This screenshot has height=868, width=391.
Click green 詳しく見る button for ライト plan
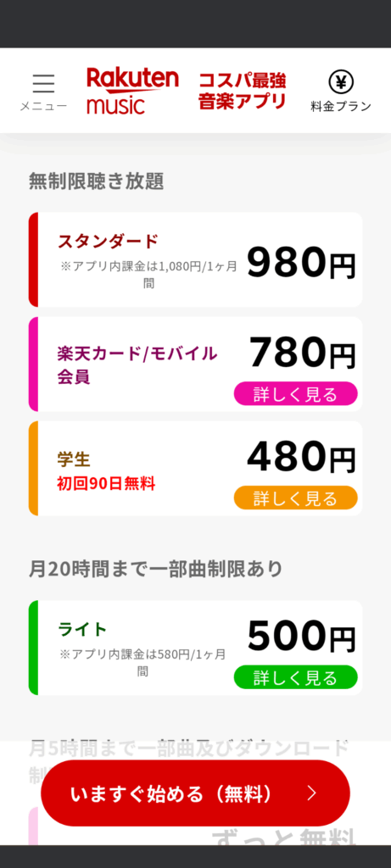296,677
